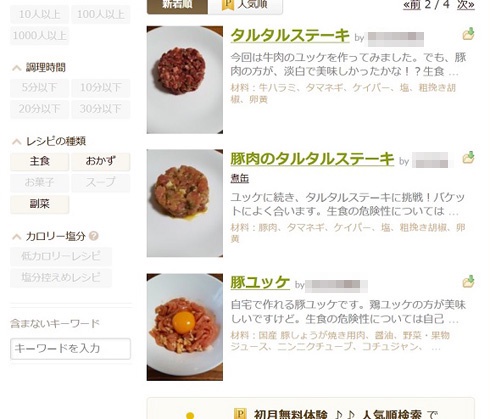Save the 豚ユッケ recipe via folder icon
Image resolution: width=490 pixels, height=419 pixels.
pos(468,282)
